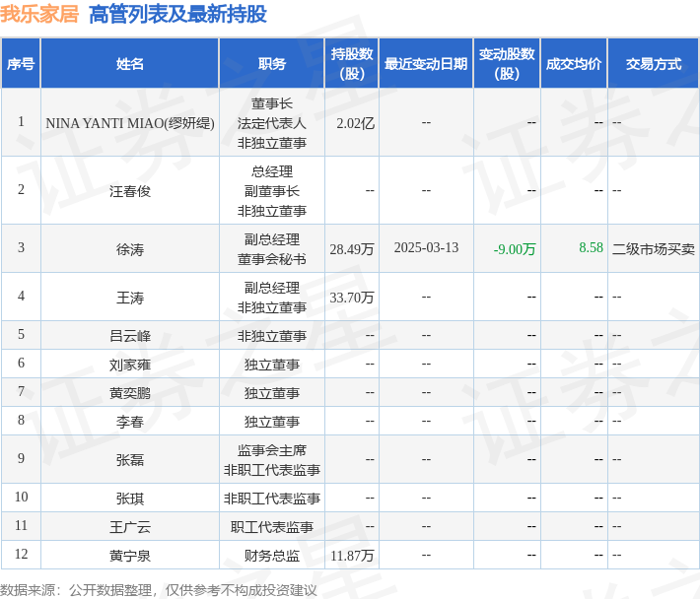This screenshot has height=599, width=700.
Task: Click the 33.70万 shareholding value
Action: coord(352,298)
